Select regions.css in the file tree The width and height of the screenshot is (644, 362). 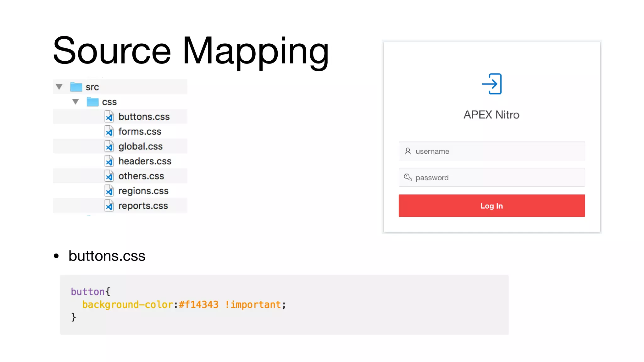(143, 191)
